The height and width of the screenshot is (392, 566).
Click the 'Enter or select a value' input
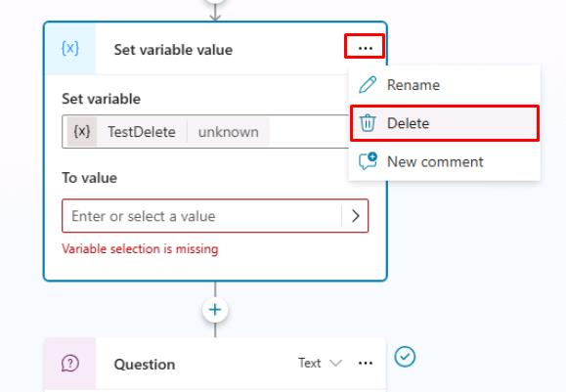click(x=202, y=216)
